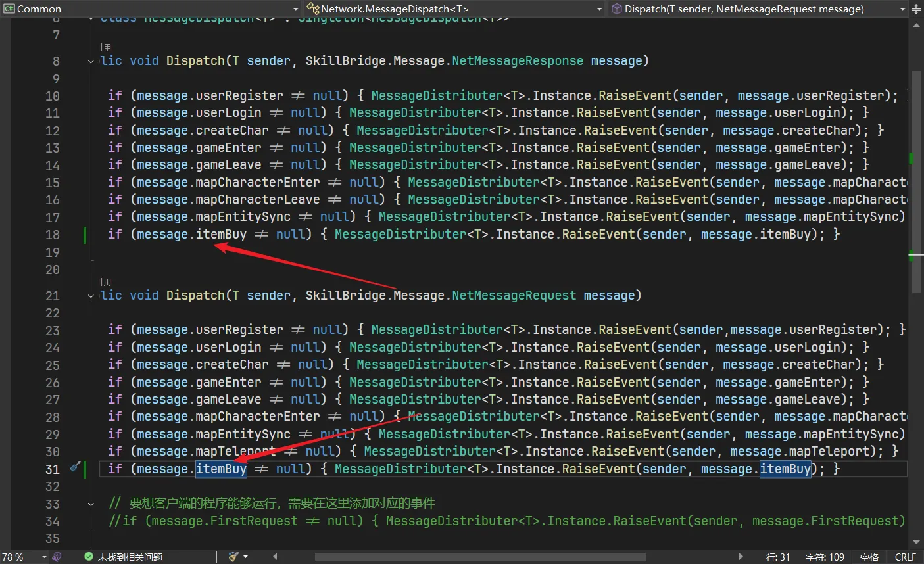
Task: Click the split editor icon at top right
Action: coord(916,9)
